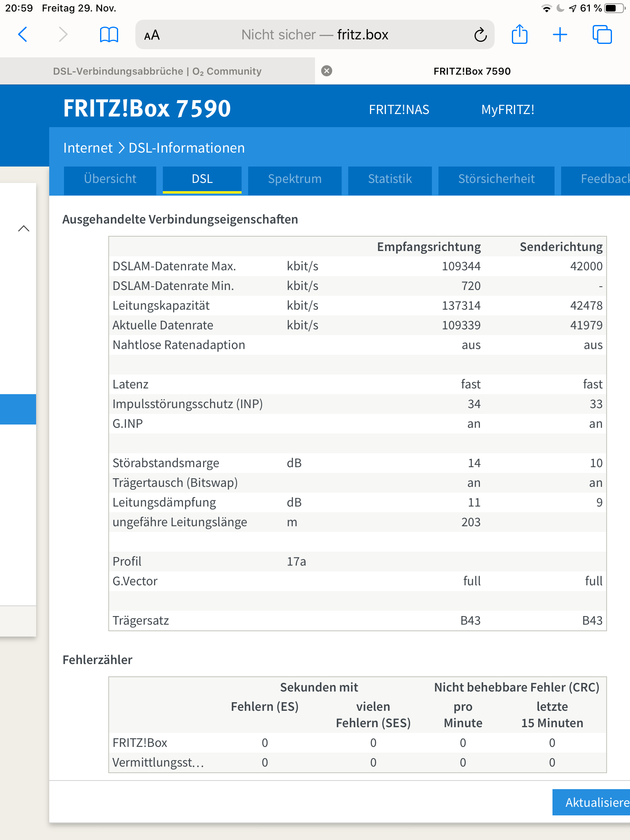Viewport: 630px width, 840px height.
Task: Click the Aktualisieren button
Action: click(591, 802)
